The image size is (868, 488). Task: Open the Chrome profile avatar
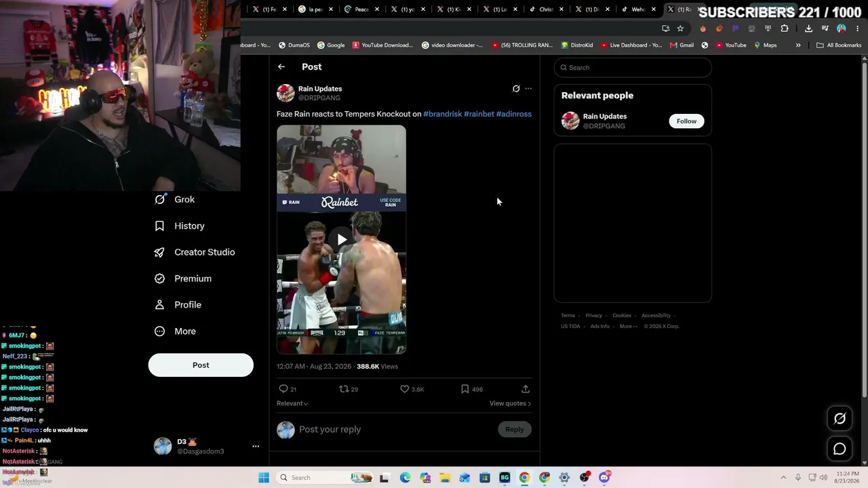pos(841,28)
